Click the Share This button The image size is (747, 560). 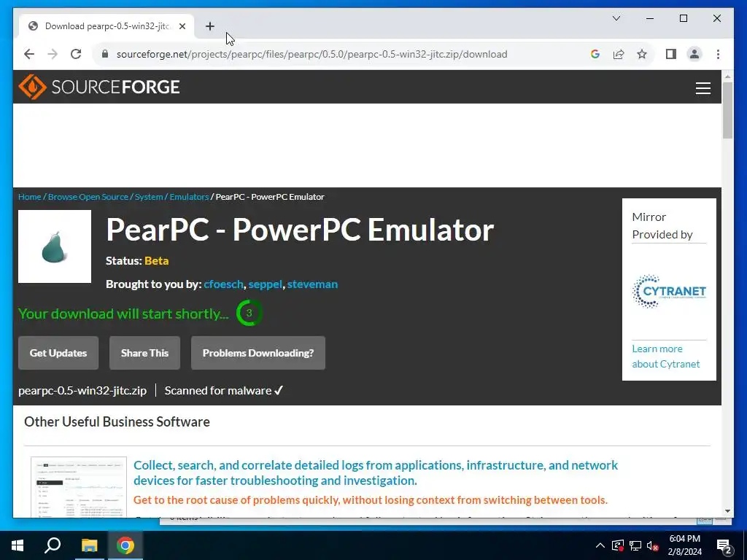145,353
